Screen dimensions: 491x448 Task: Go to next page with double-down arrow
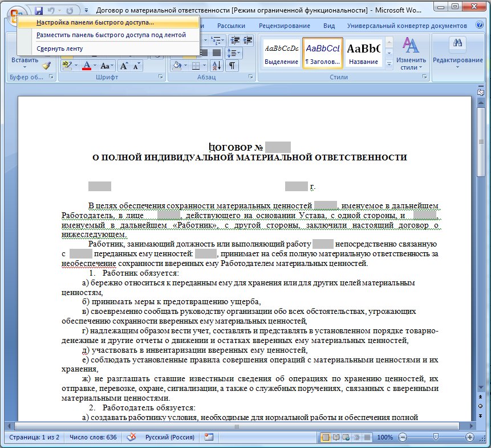coord(481,415)
